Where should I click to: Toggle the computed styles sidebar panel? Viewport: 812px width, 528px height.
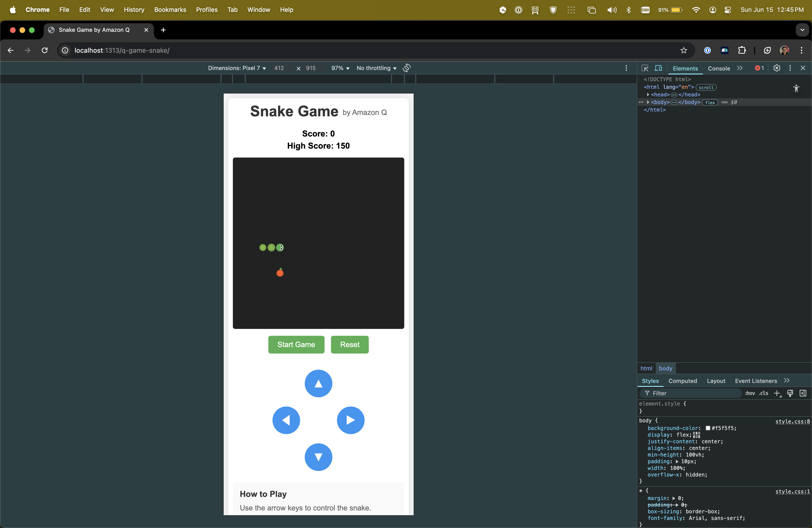(x=803, y=393)
